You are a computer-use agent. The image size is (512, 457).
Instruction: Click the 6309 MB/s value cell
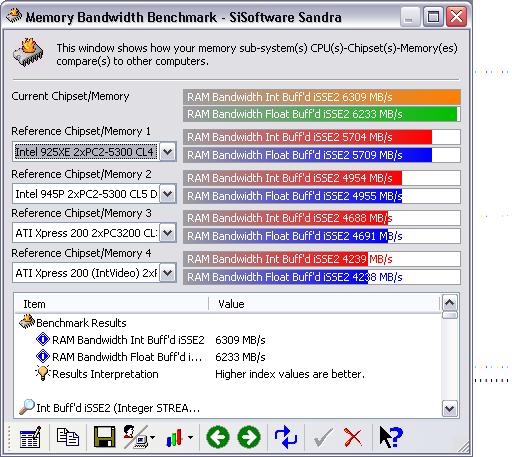point(240,340)
